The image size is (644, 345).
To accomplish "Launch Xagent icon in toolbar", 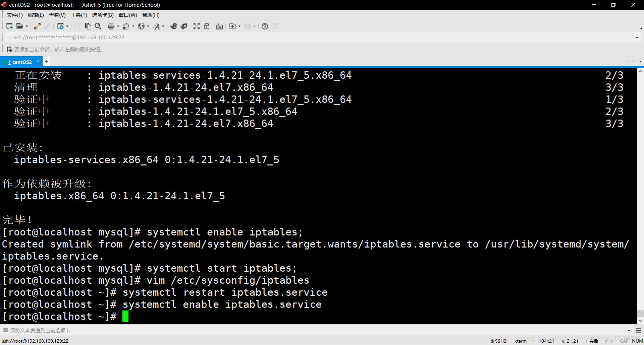I will click(184, 26).
